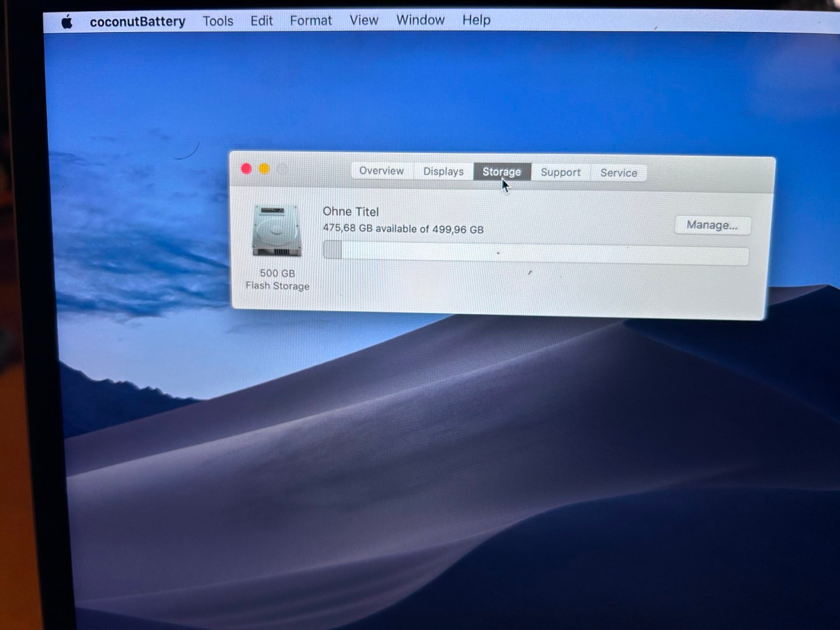Open the Window menu

421,20
